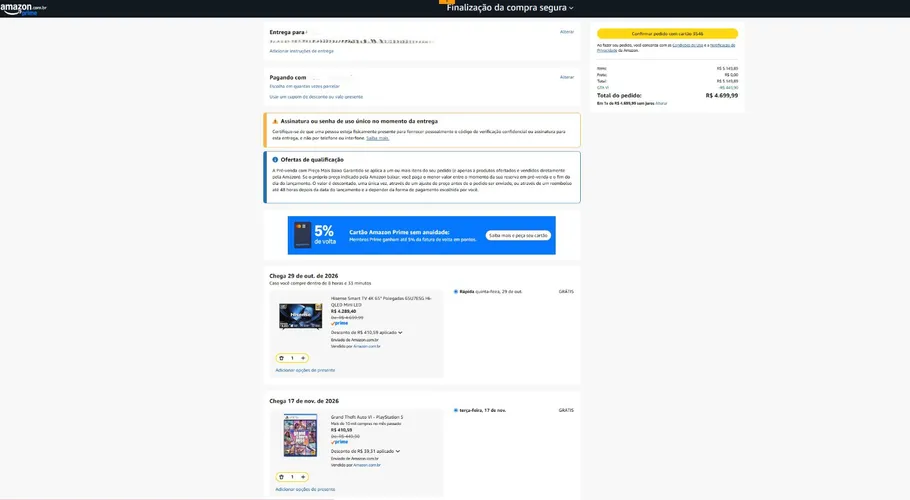Select the 'Rápida quinta-feira, 29 de out.' delivery option
The width and height of the screenshot is (910, 500).
(x=456, y=292)
